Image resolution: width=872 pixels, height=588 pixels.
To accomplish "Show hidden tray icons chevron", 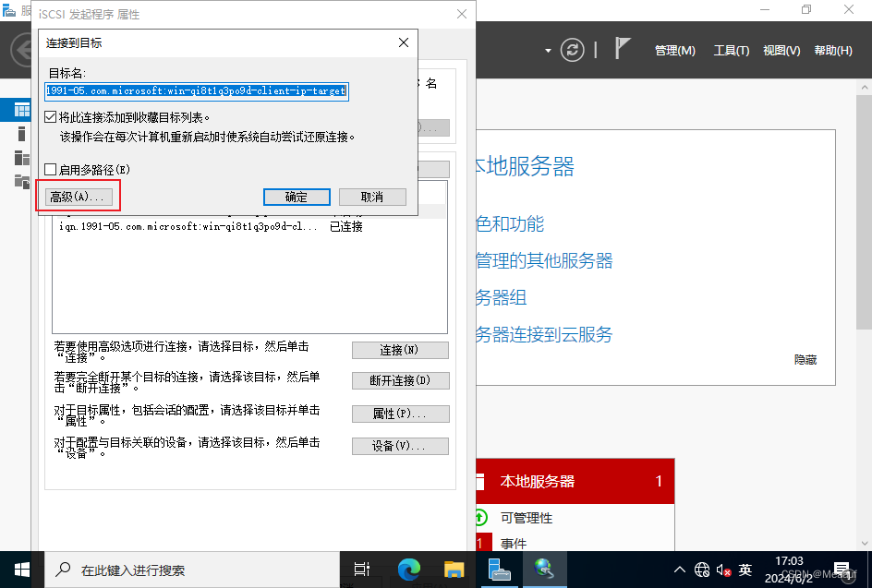I will [680, 570].
